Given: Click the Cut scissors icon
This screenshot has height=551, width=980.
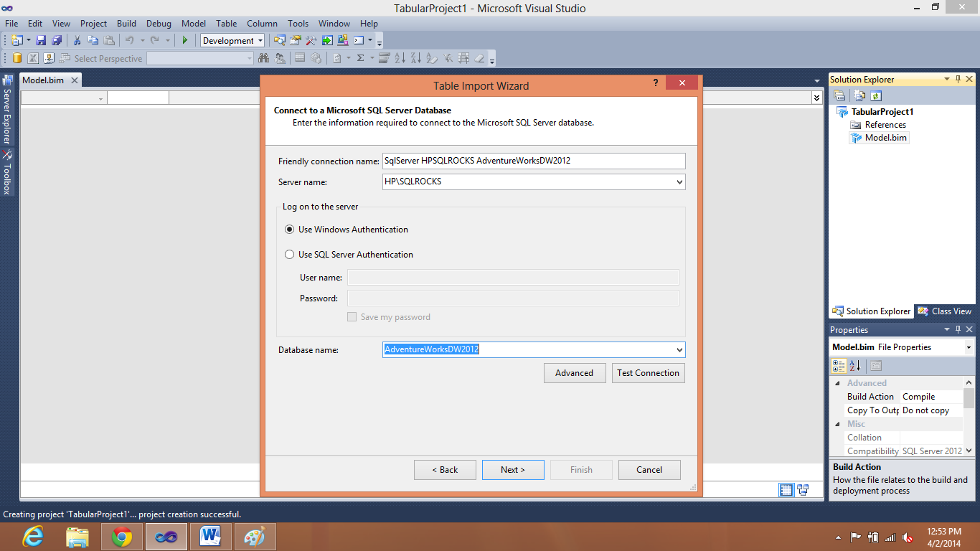Looking at the screenshot, I should [x=77, y=40].
